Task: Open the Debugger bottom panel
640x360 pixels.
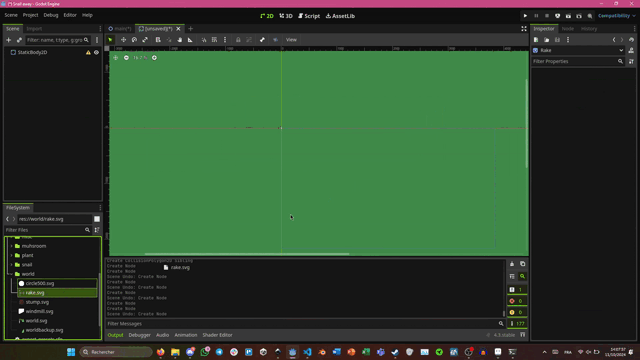Action: (140, 335)
